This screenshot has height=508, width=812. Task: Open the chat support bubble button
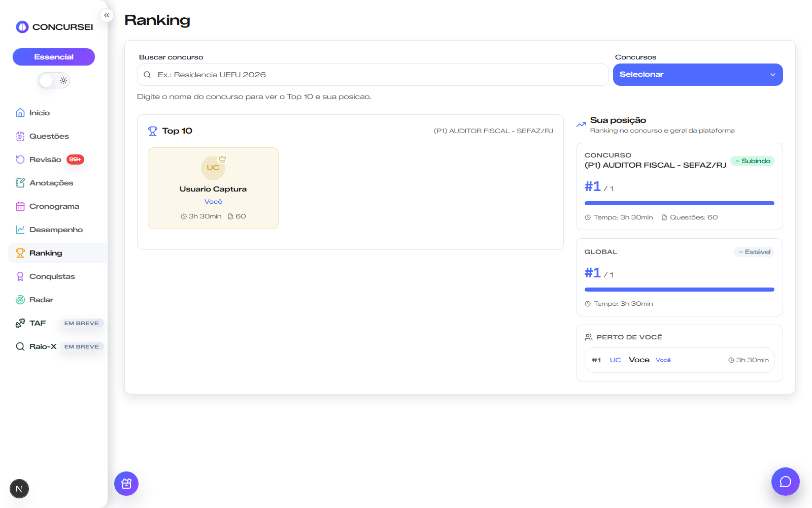(785, 482)
